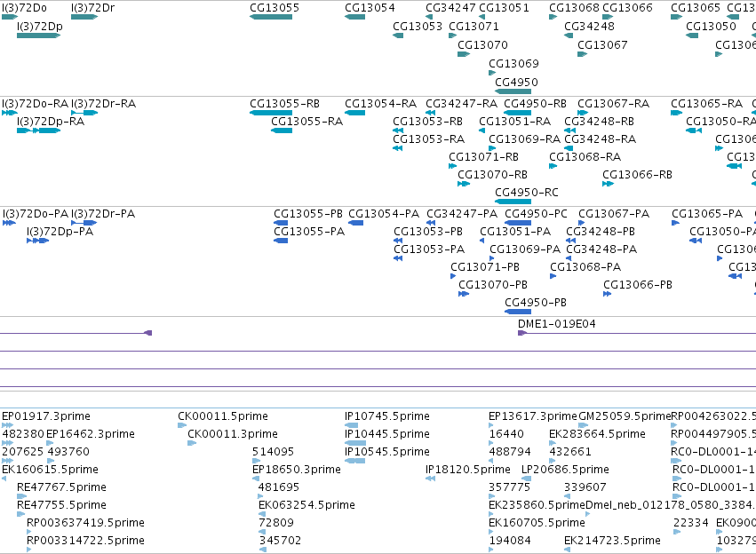756x554 pixels.
Task: Click protein CG13068-PA
Action: coord(553,276)
